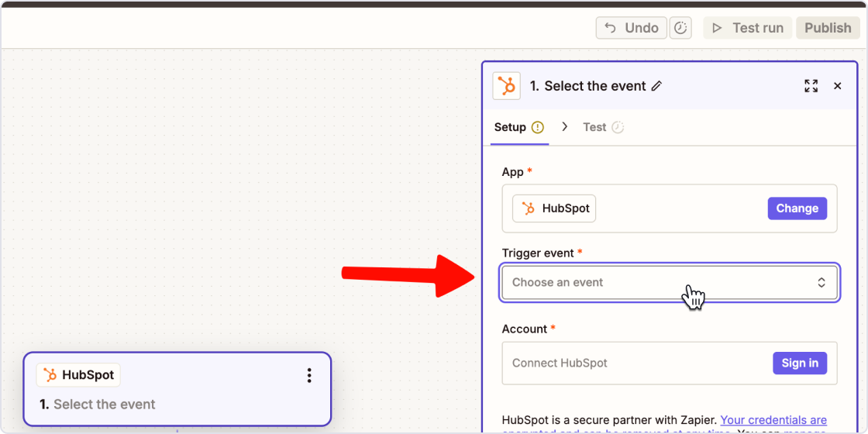Open the HubSpot step three-dot menu
This screenshot has width=868, height=434.
coord(309,375)
